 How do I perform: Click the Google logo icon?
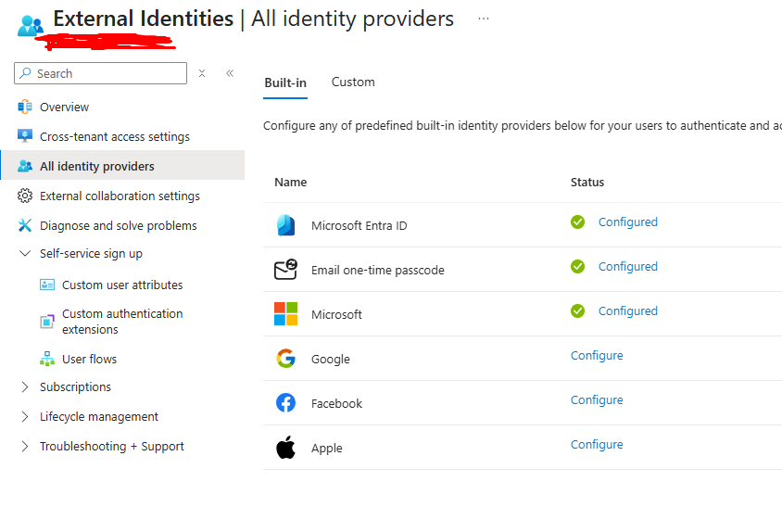coord(285,359)
